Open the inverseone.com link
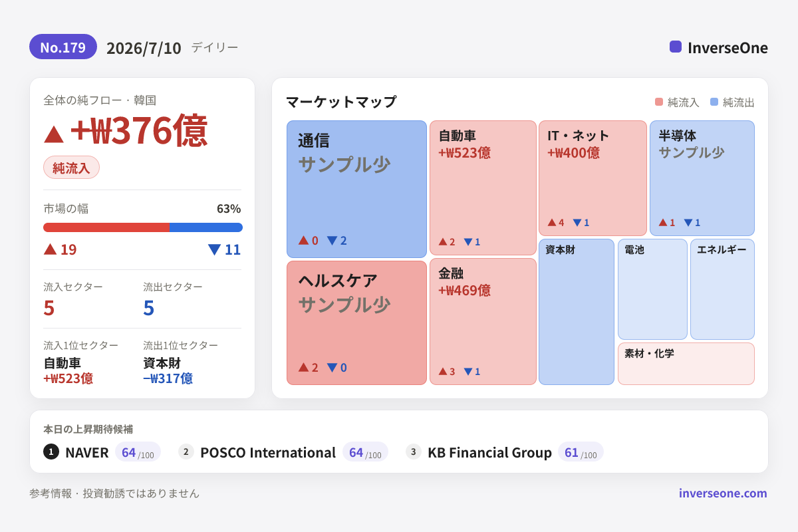This screenshot has height=532, width=798. [723, 493]
